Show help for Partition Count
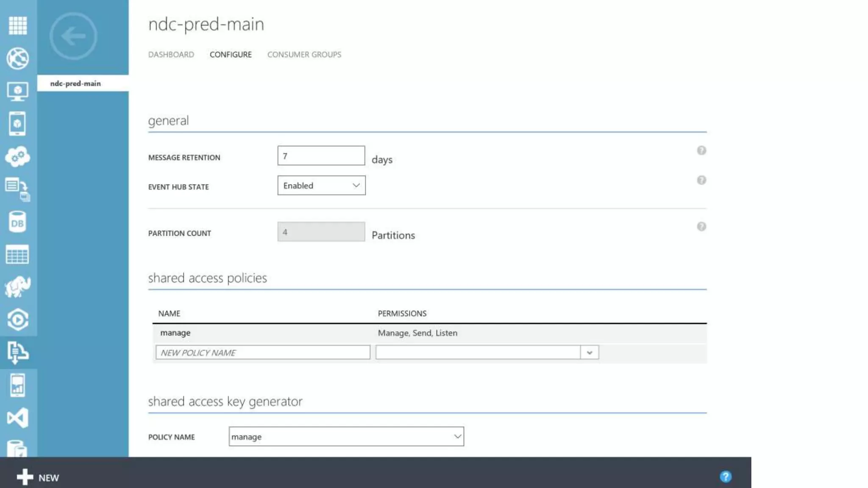This screenshot has width=868, height=488. [701, 227]
